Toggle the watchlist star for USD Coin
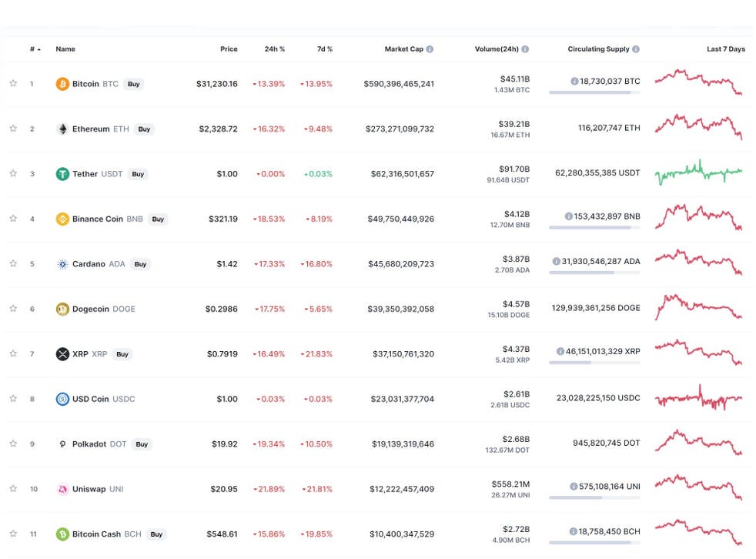Viewport: 756px width, 559px height. [x=13, y=398]
